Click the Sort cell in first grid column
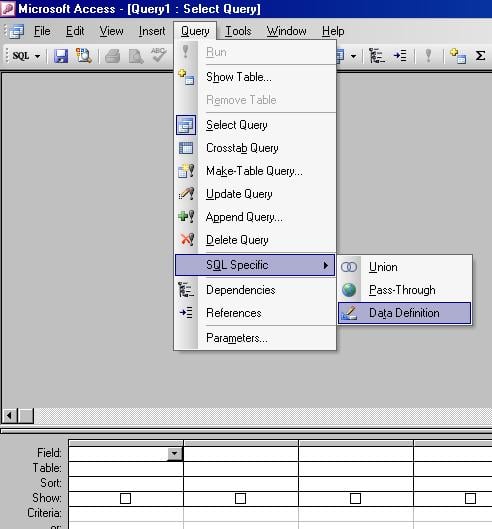Image resolution: width=492 pixels, height=529 pixels. tap(126, 483)
